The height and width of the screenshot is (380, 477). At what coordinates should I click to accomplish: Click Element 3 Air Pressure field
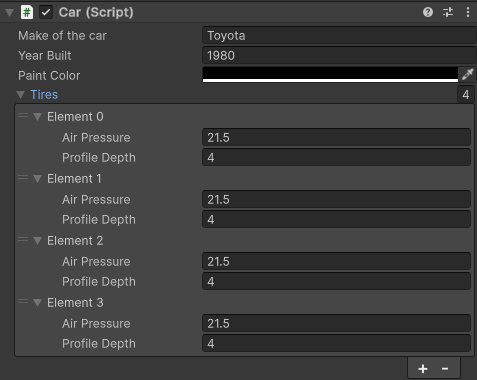point(336,324)
